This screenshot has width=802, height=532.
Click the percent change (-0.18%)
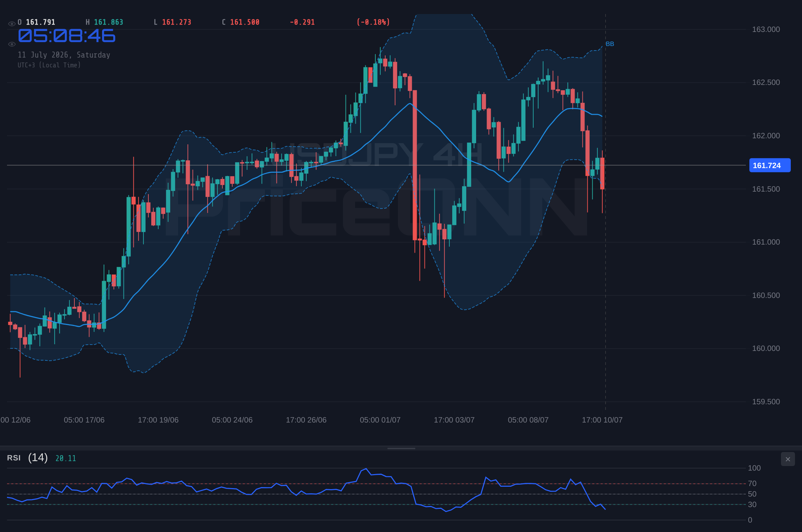[373, 22]
